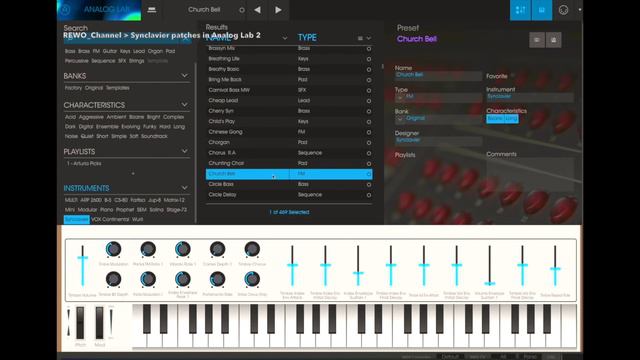Click the Designer field in Preset panel
640x360 pixels.
438,140
